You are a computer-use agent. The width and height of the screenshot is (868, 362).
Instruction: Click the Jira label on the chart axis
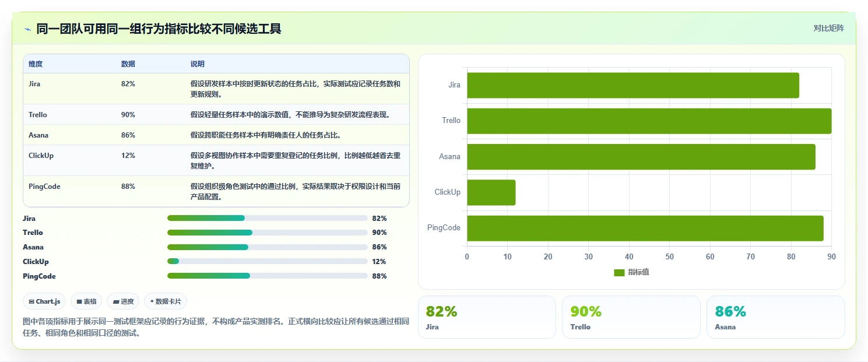pyautogui.click(x=454, y=85)
